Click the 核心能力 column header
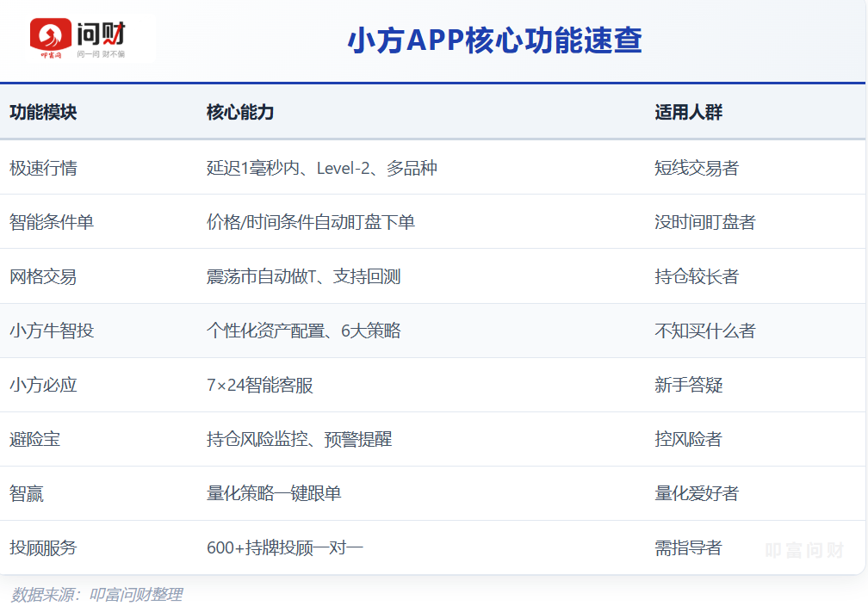This screenshot has height=606, width=868. point(240,113)
